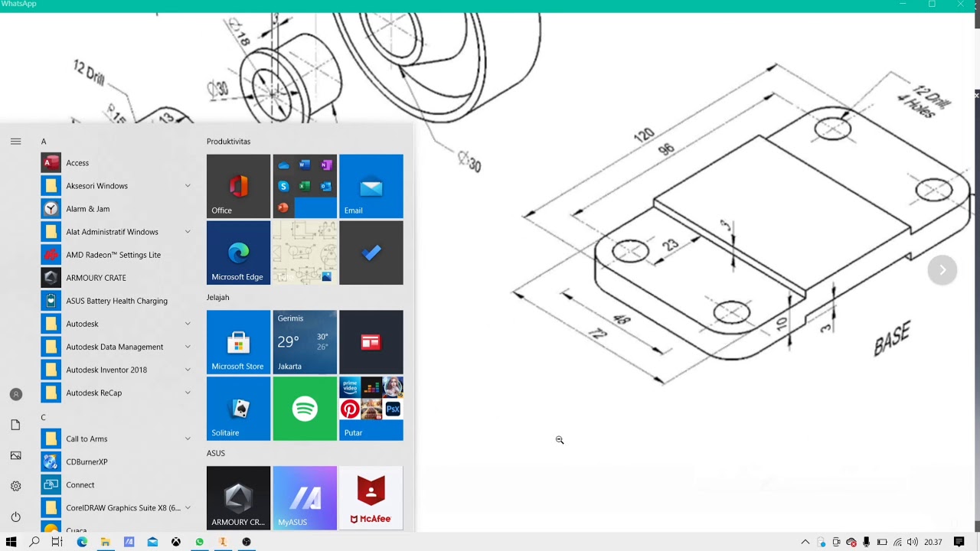Open the Office tile
Viewport: 980px width, 551px height.
click(238, 186)
